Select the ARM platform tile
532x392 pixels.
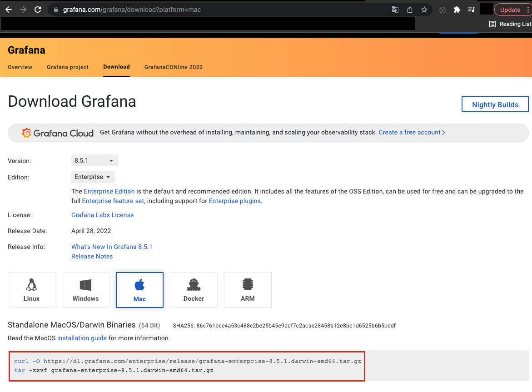(248, 290)
